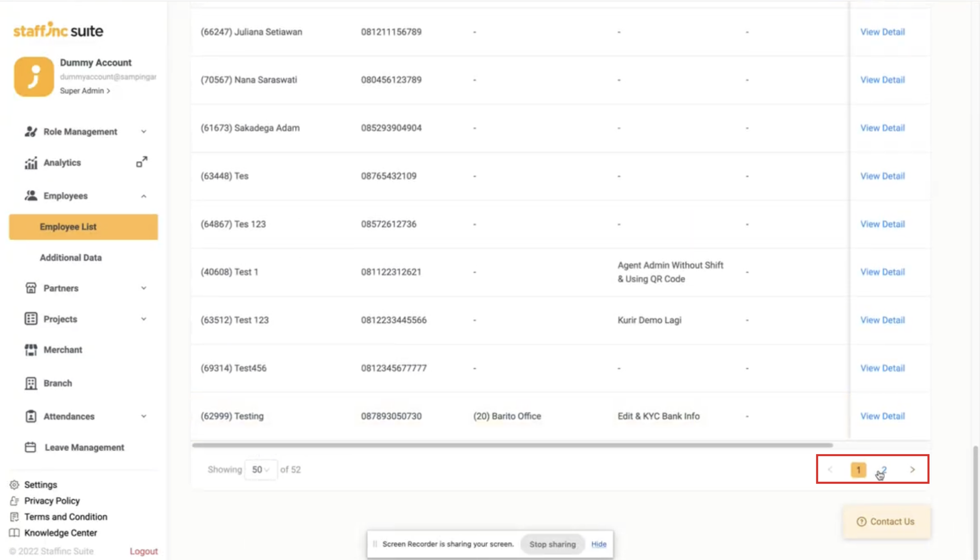The height and width of the screenshot is (560, 980).
Task: Open the rows-per-page 50 dropdown
Action: 261,469
